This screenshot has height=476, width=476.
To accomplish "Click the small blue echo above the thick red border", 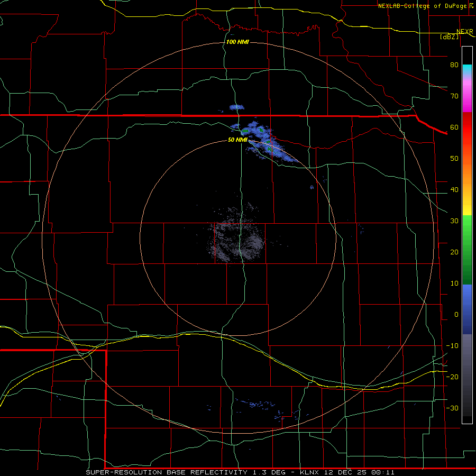I will click(x=237, y=107).
